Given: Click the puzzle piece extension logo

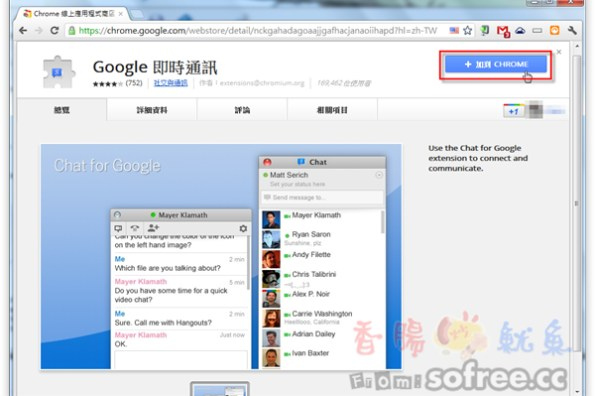Looking at the screenshot, I should (58, 72).
